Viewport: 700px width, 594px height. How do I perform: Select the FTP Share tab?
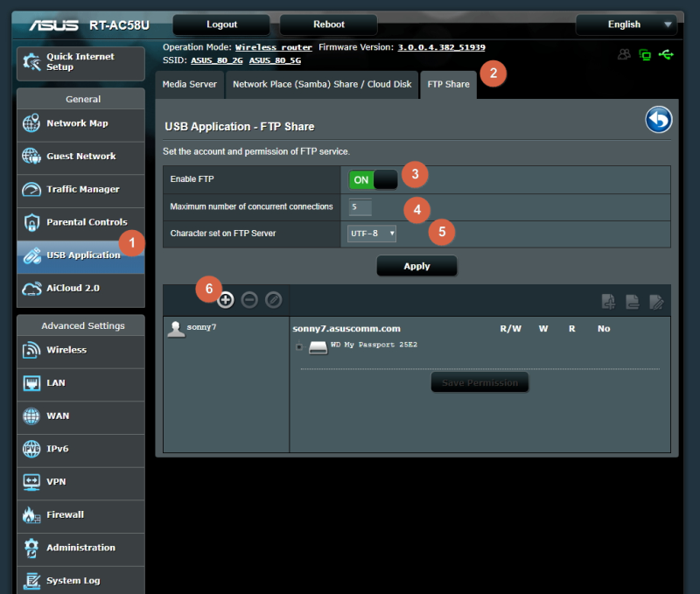(448, 84)
